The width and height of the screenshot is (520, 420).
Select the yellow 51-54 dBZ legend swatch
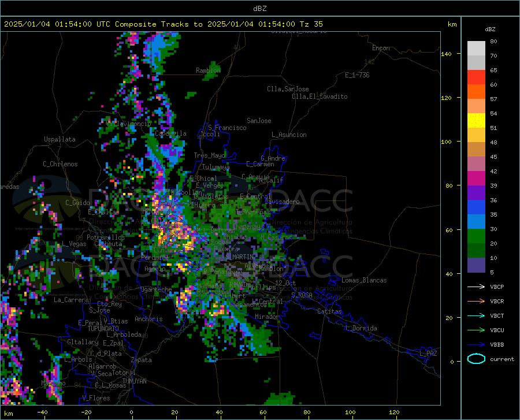click(476, 121)
